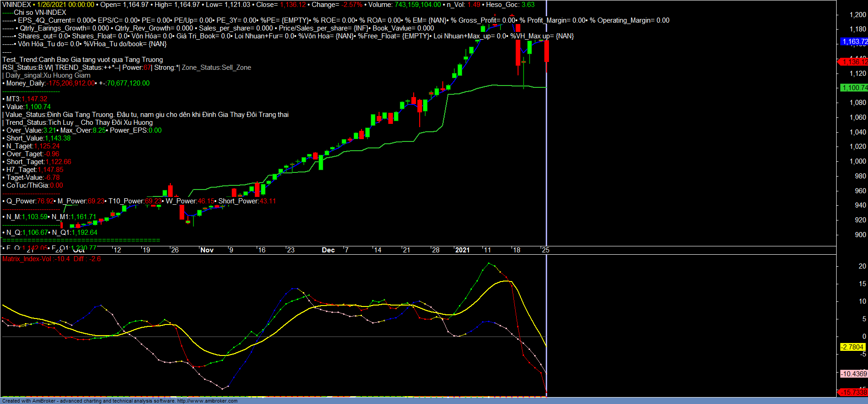Viewport: 868px width, 404px height.
Task: Click the green 1,100.74 value tag
Action: [854, 88]
